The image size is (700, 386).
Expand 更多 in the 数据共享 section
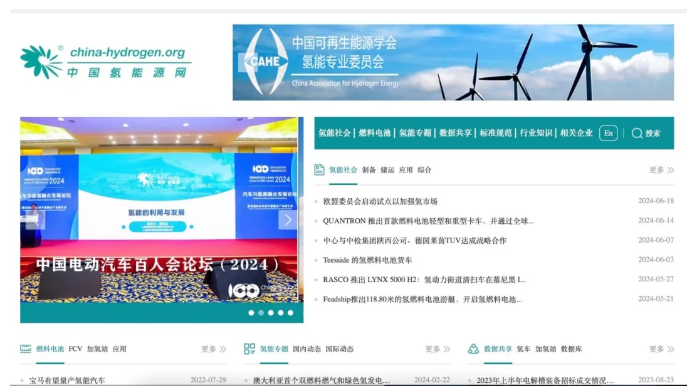click(x=661, y=349)
